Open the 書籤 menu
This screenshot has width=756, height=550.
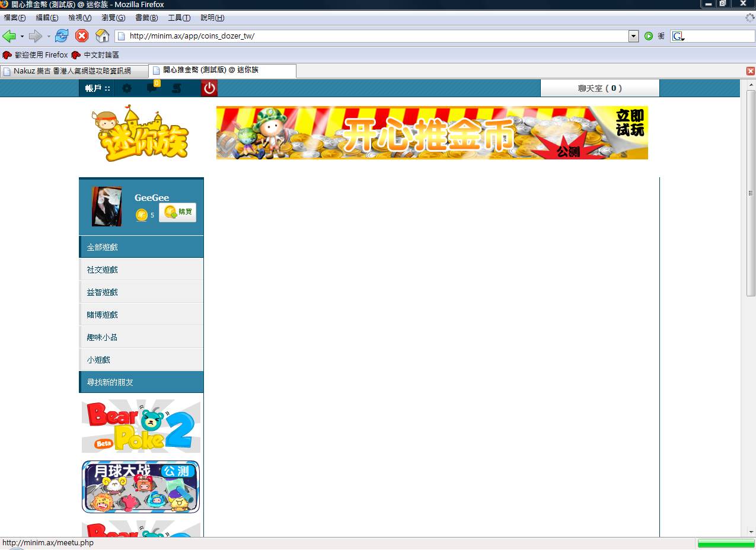click(x=146, y=18)
